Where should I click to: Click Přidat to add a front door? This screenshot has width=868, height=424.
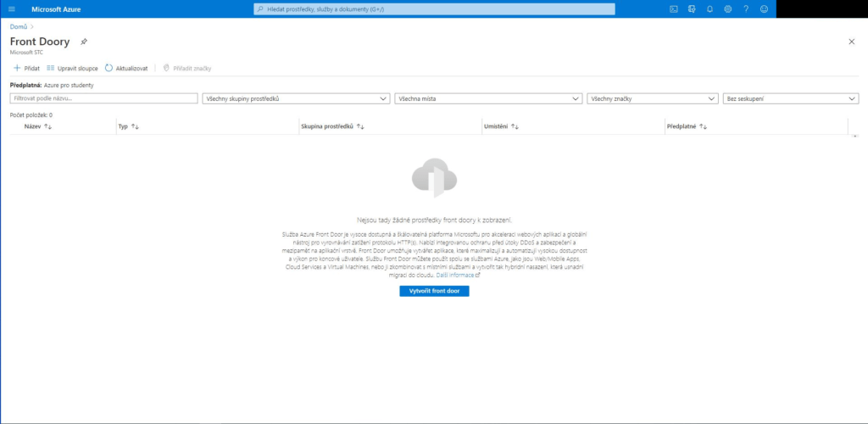point(26,68)
